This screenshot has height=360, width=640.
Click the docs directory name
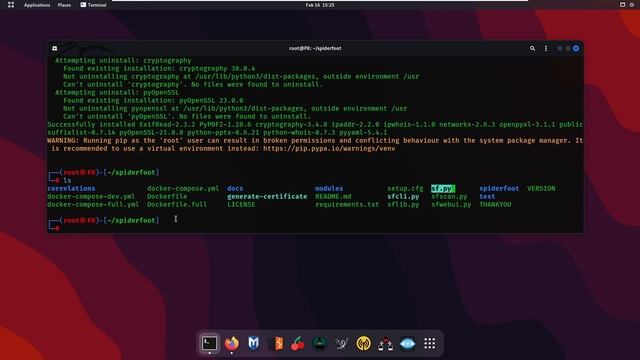[235, 189]
